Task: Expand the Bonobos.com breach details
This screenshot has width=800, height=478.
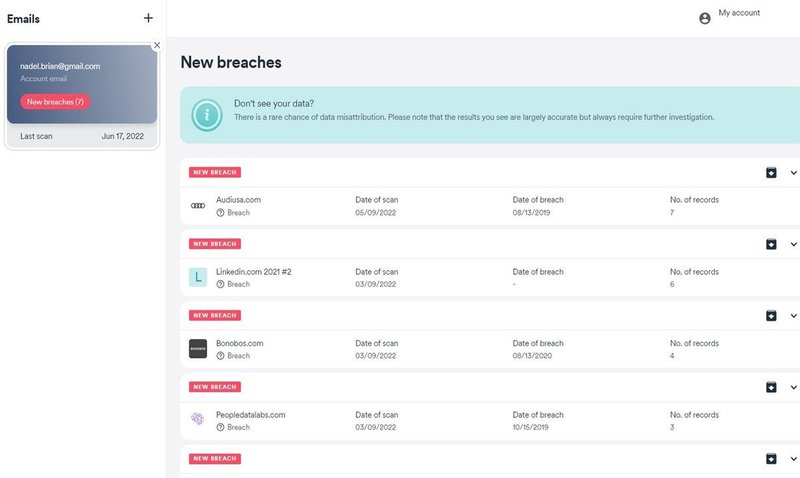Action: [x=793, y=316]
